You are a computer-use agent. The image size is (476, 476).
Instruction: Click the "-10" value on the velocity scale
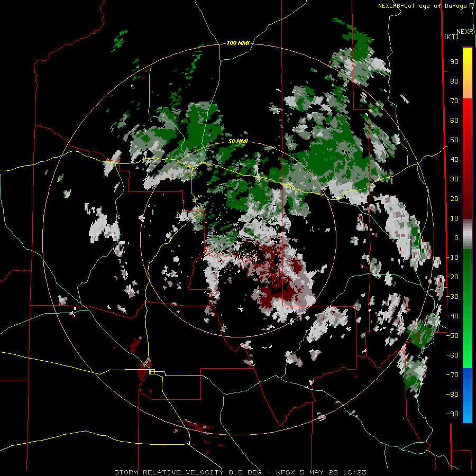click(452, 258)
